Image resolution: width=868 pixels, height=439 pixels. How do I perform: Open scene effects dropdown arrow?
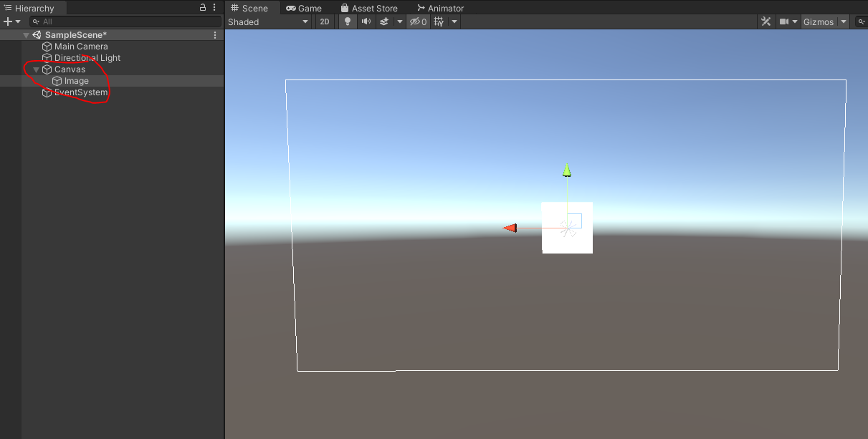click(x=400, y=22)
